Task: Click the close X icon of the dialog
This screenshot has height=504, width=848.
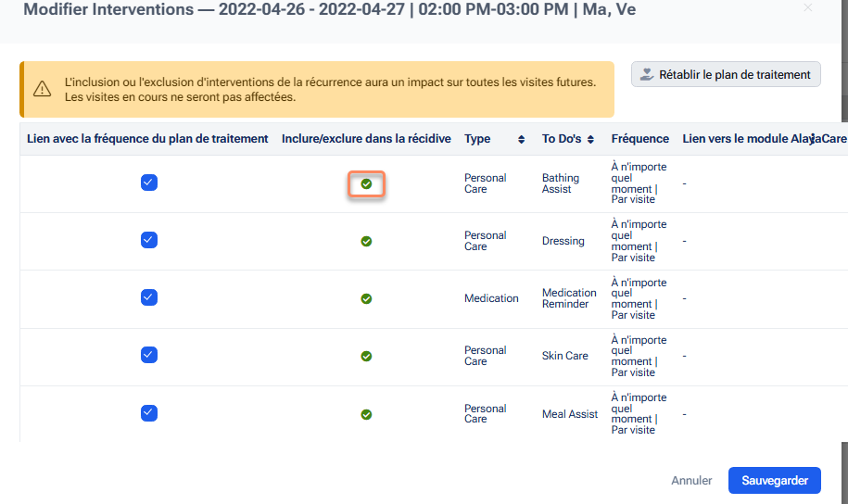Action: (x=808, y=8)
